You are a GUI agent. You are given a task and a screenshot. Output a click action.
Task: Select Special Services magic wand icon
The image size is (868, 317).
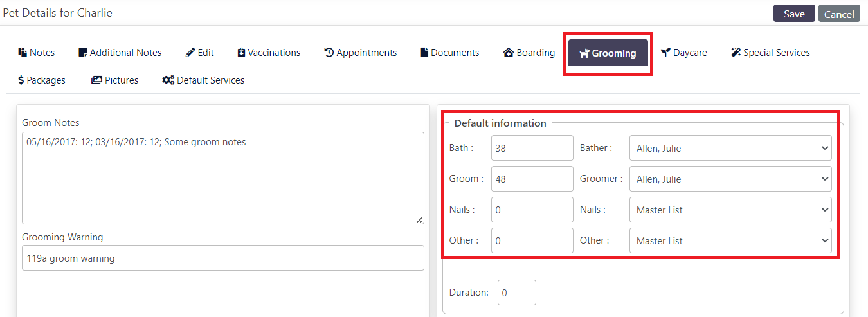click(x=736, y=53)
